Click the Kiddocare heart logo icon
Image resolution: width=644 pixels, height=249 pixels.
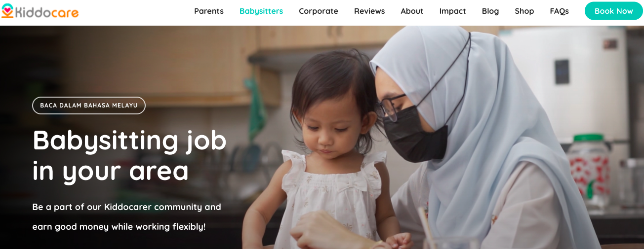tap(7, 10)
